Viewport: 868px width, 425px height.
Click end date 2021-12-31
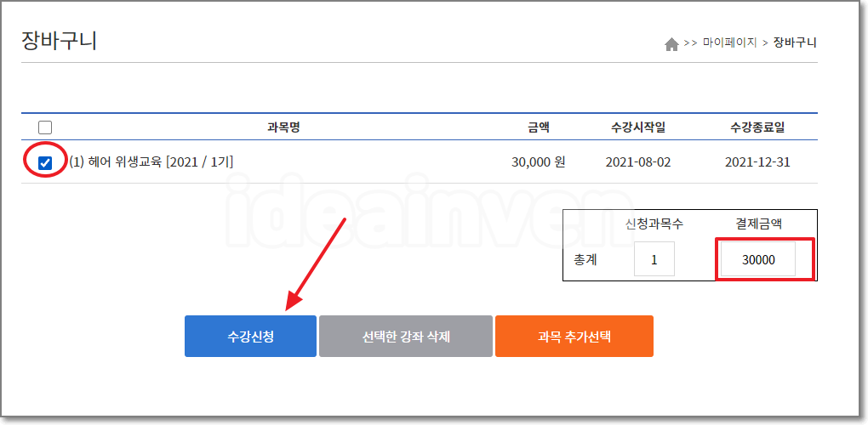click(757, 162)
